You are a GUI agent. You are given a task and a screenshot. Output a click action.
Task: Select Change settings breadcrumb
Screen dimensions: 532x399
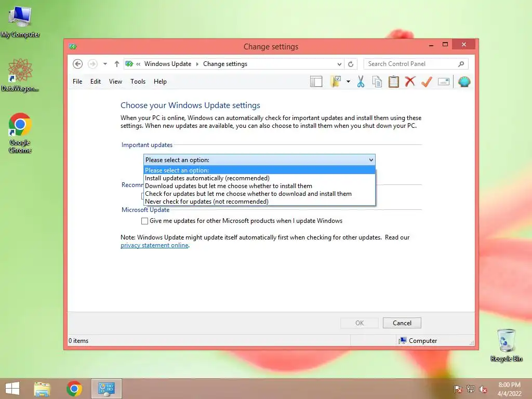point(225,64)
